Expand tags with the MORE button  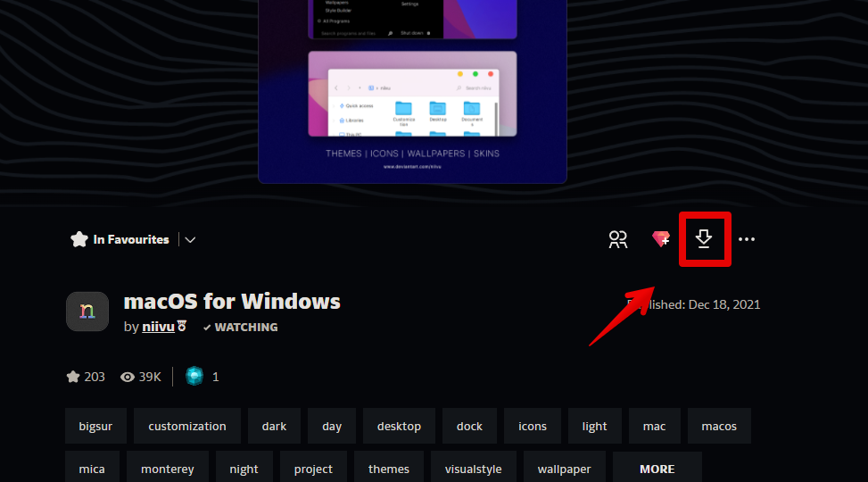pos(657,469)
